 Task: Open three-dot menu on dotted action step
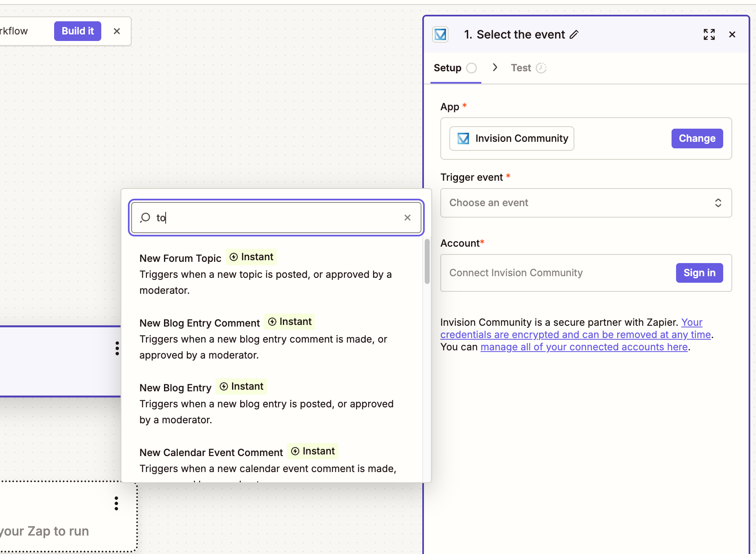pos(116,503)
